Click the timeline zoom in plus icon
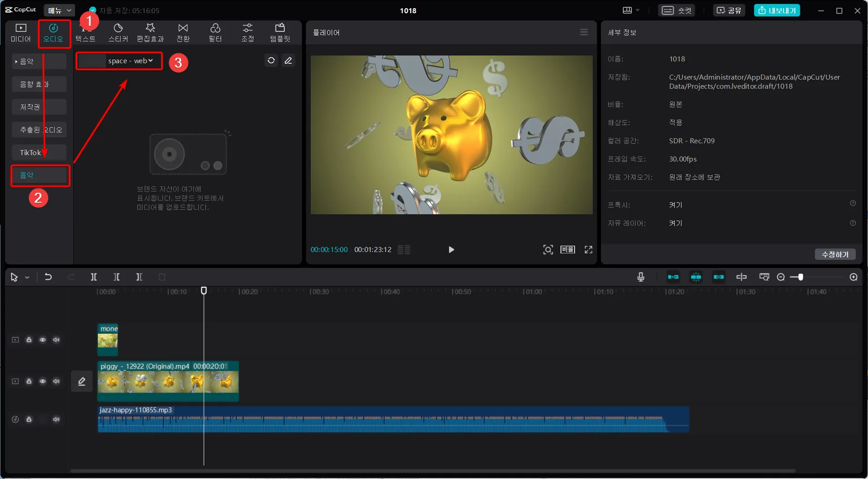This screenshot has width=868, height=479. (853, 277)
